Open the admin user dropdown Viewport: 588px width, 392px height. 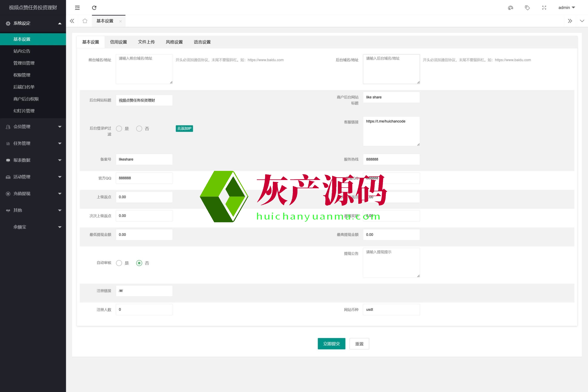pos(566,8)
